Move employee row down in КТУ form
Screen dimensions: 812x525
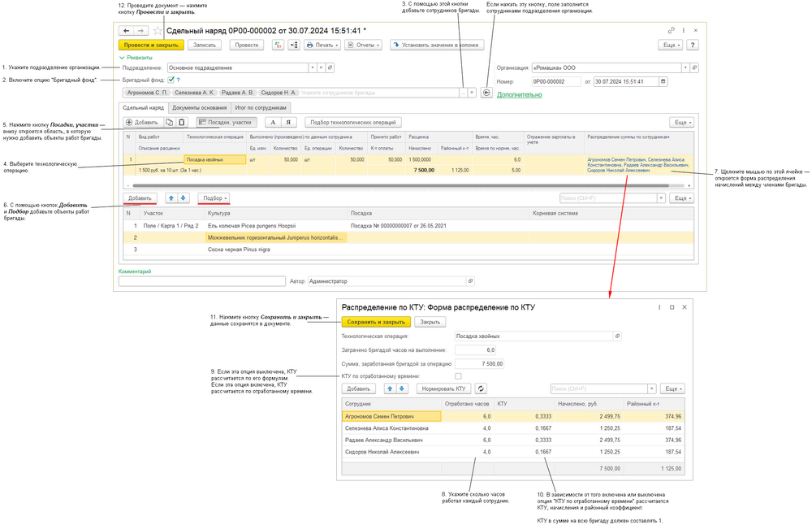pyautogui.click(x=402, y=388)
